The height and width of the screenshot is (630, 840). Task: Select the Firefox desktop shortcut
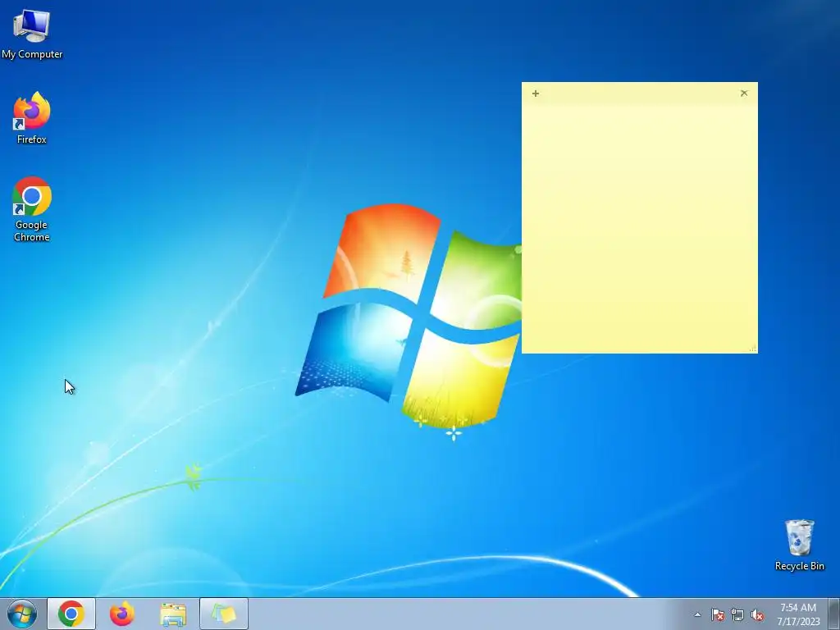tap(32, 118)
